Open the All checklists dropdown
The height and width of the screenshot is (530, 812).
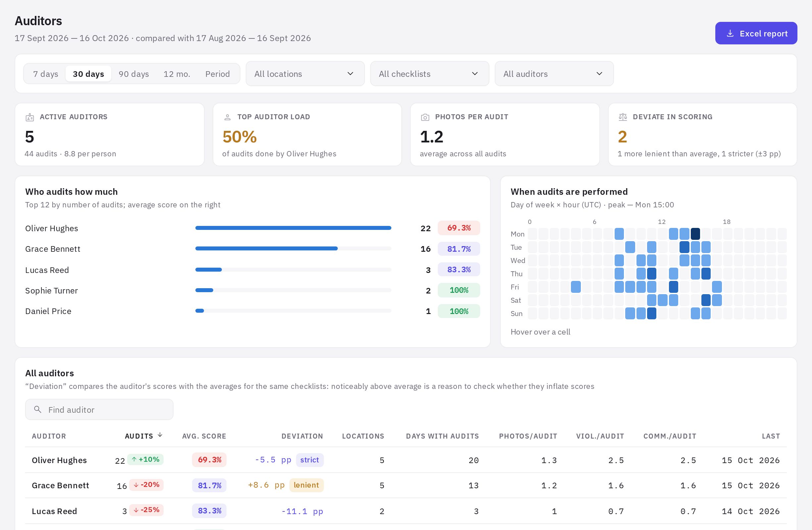point(430,74)
